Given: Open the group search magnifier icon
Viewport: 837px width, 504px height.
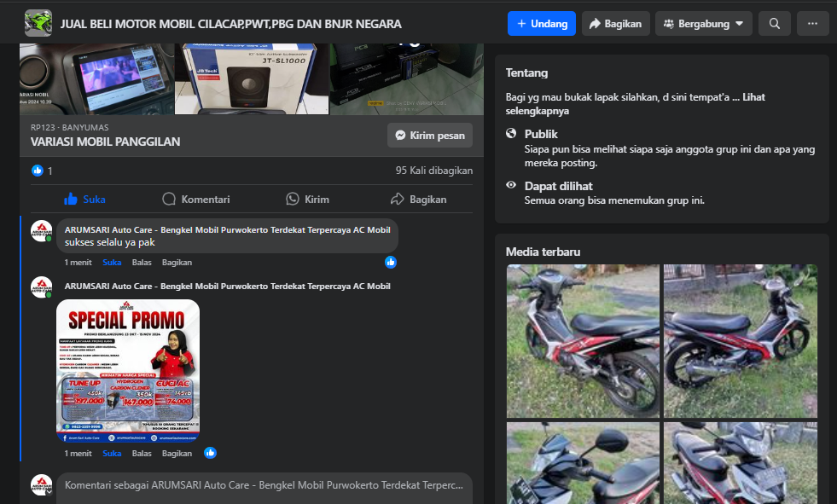Looking at the screenshot, I should (x=774, y=24).
